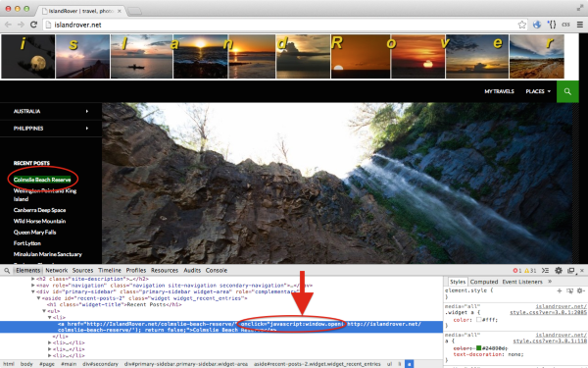Image resolution: width=588 pixels, height=368 pixels.
Task: Pick the white #fff color swatch
Action: [478, 320]
